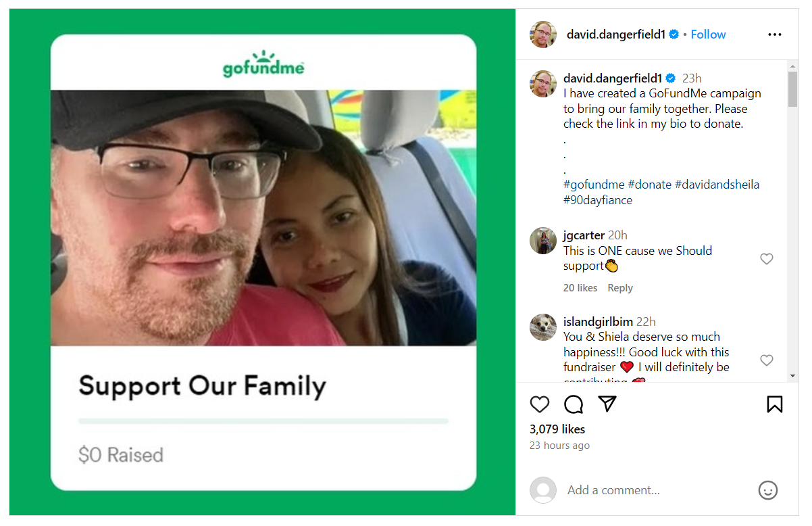This screenshot has height=526, width=812.
Task: Open the #90dayfiance hashtag
Action: 598,200
